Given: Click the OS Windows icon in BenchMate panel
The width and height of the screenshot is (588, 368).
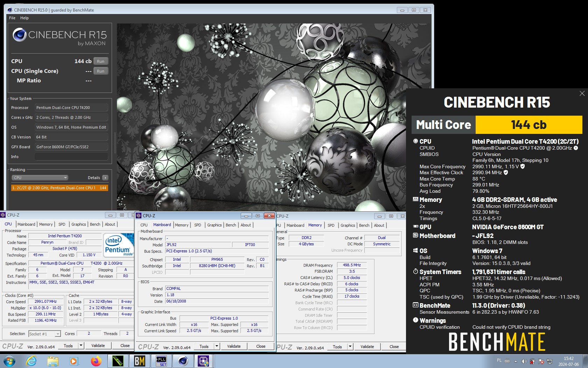Looking at the screenshot, I should coord(415,251).
